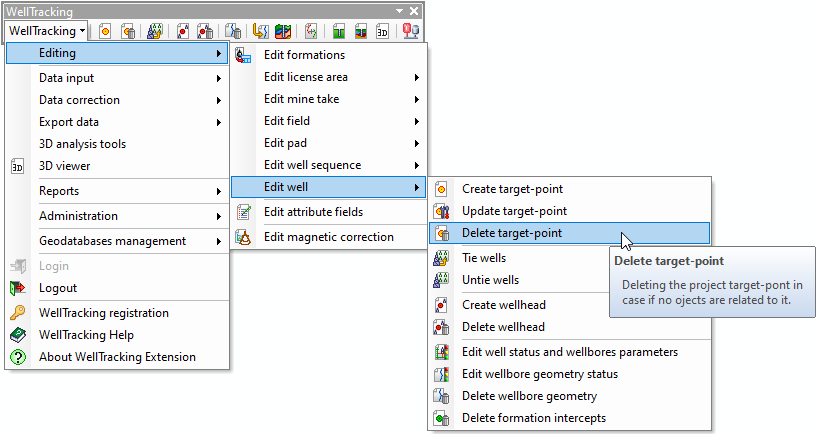Viewport: 819px width, 434px height.
Task: Select the Editing menu item
Action: click(x=117, y=53)
